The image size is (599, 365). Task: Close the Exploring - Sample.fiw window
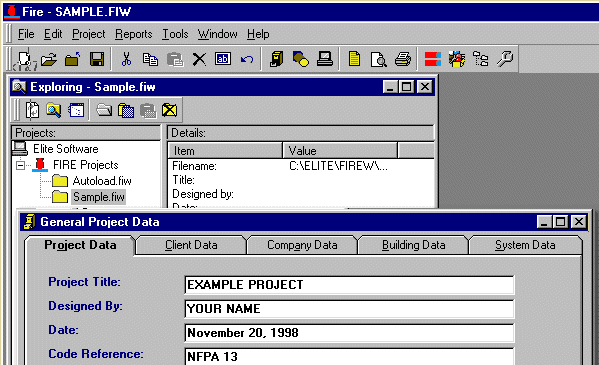tap(425, 87)
